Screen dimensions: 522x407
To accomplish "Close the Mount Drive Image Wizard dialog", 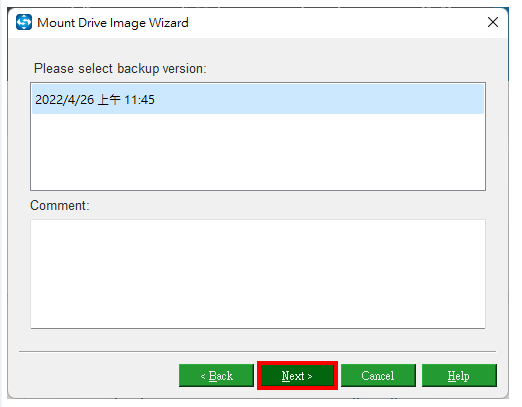I will point(493,22).
